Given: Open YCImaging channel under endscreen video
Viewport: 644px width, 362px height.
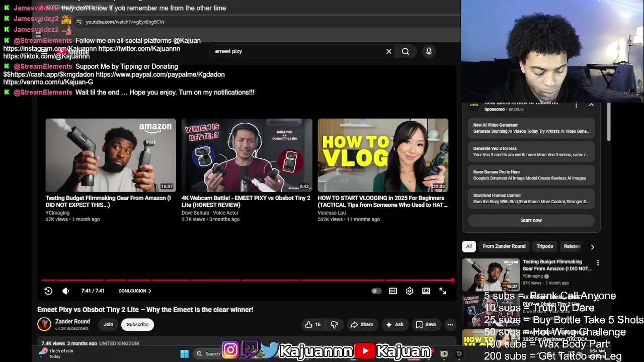Looking at the screenshot, I should tap(57, 213).
